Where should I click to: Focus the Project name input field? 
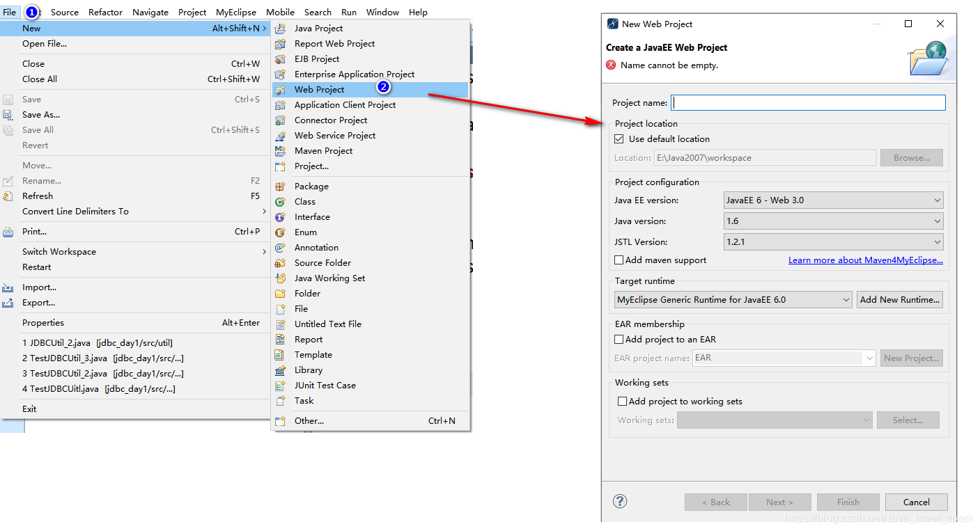pyautogui.click(x=809, y=103)
